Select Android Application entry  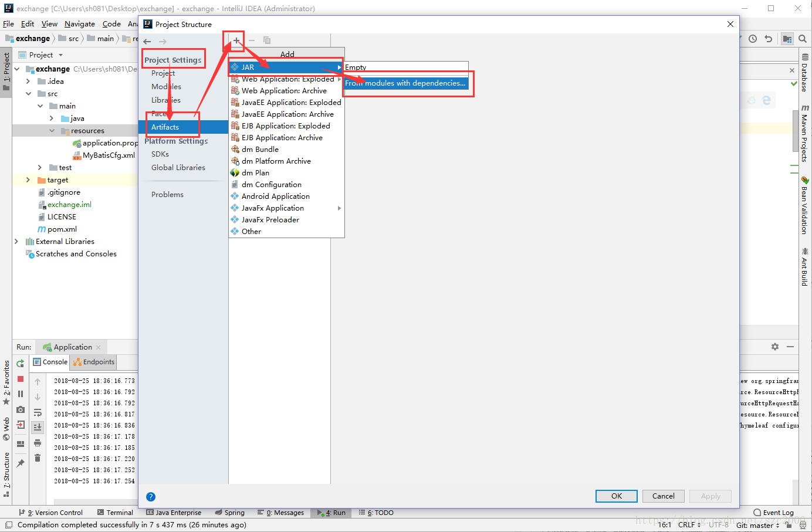(x=286, y=196)
